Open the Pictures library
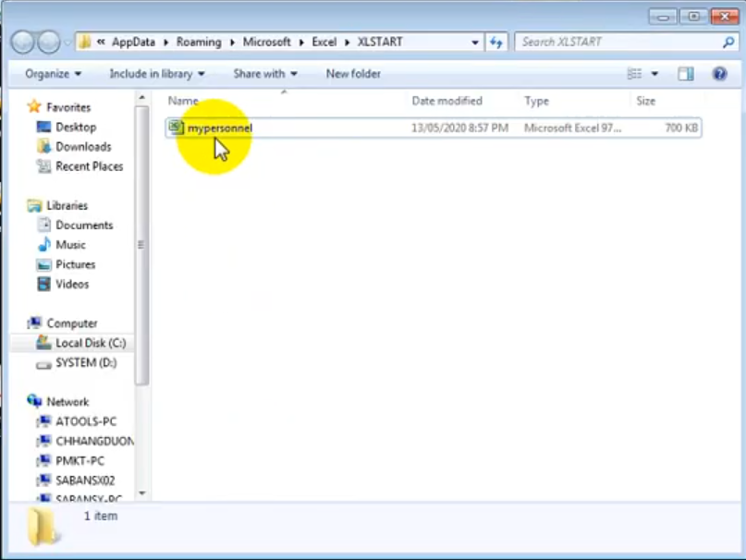The height and width of the screenshot is (560, 746). pos(76,264)
